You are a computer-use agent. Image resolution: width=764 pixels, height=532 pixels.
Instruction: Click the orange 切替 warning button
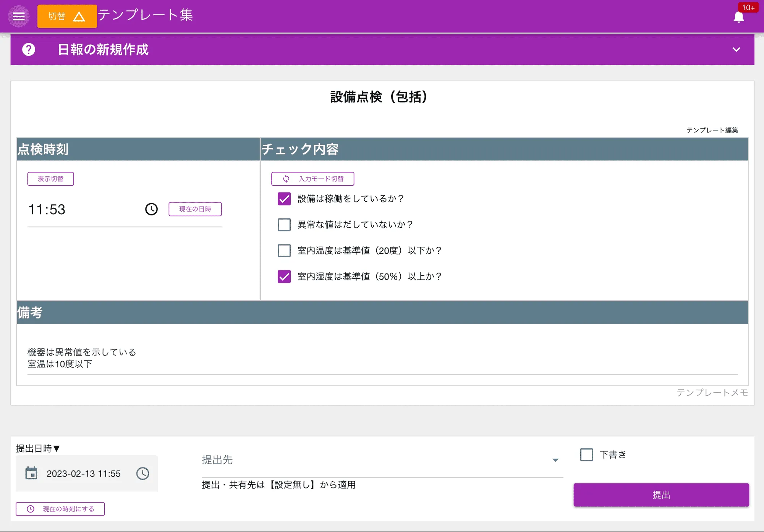point(66,16)
